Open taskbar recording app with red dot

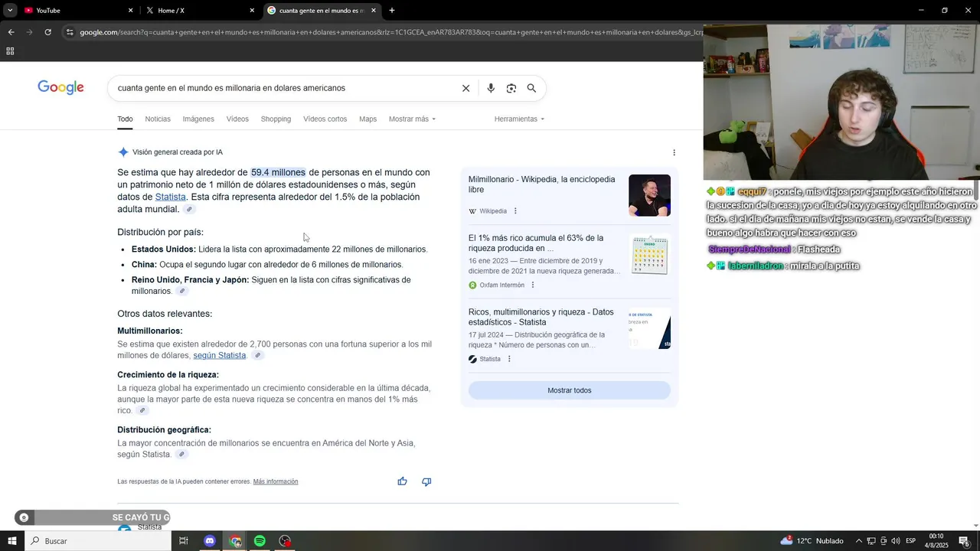tap(285, 541)
